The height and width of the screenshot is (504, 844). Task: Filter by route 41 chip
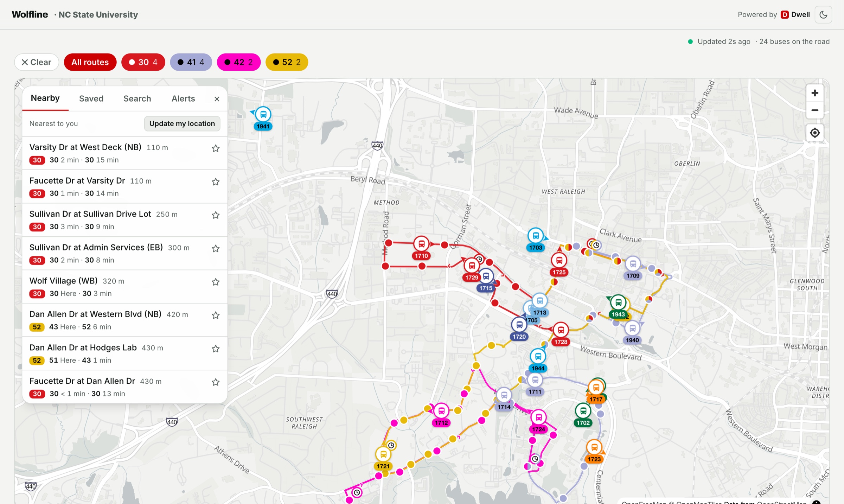pos(191,62)
